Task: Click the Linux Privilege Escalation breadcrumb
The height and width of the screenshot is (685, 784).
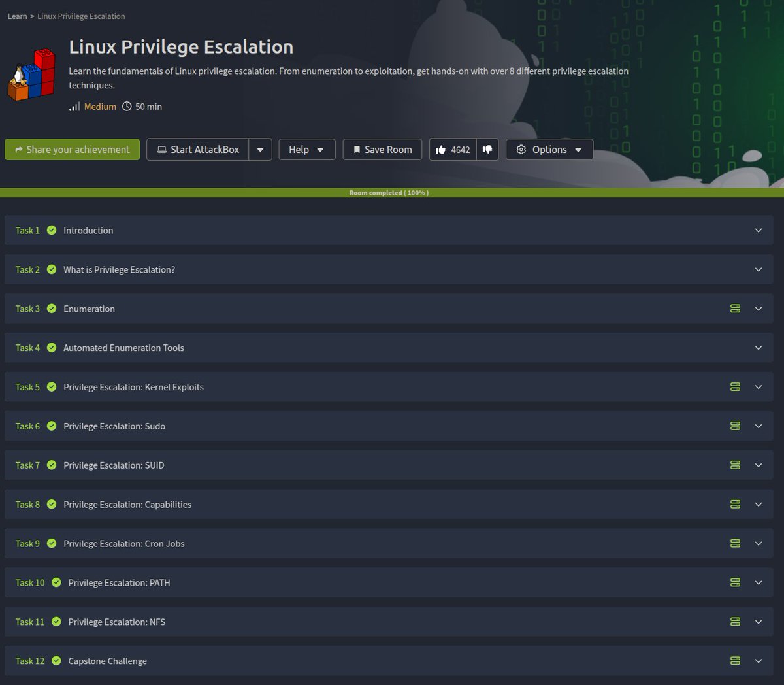Action: coord(81,16)
